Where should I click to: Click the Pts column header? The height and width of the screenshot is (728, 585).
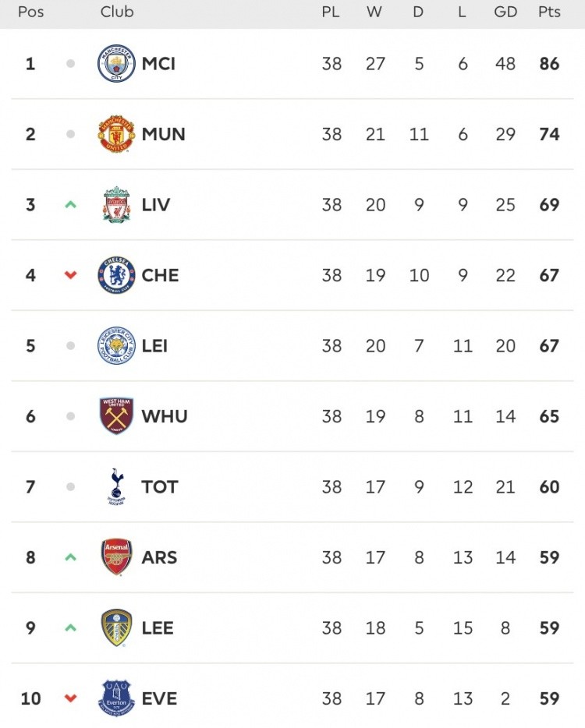click(x=549, y=12)
